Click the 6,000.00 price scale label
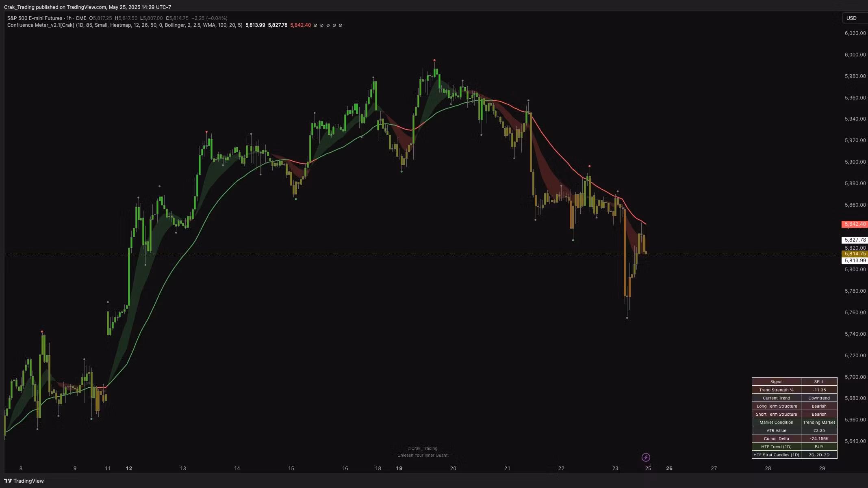The image size is (868, 488). 855,55
